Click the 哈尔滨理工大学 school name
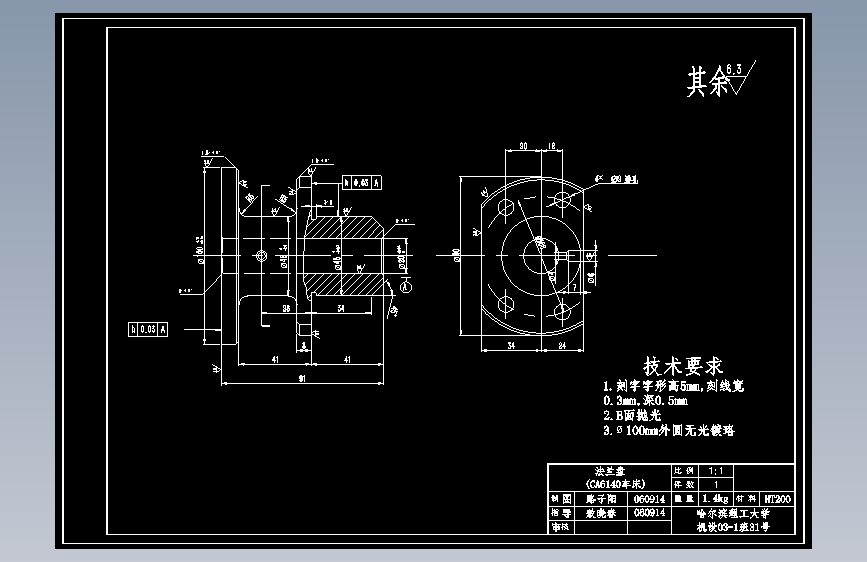 (x=733, y=513)
